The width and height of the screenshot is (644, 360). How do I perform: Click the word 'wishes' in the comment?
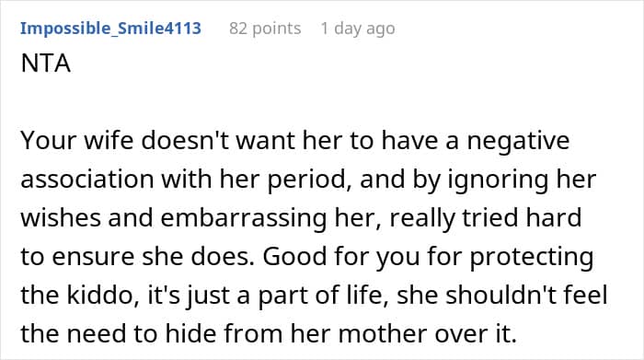[x=61, y=218]
